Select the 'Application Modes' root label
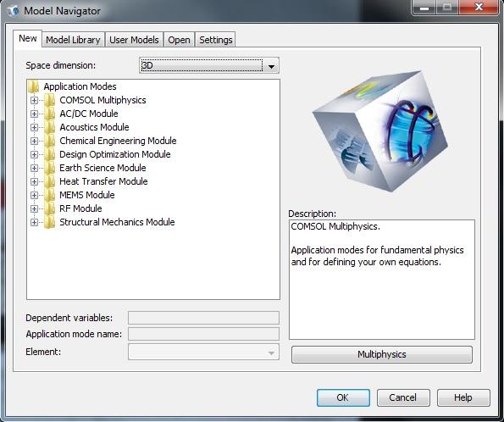Image resolution: width=504 pixels, height=422 pixels. (x=80, y=86)
